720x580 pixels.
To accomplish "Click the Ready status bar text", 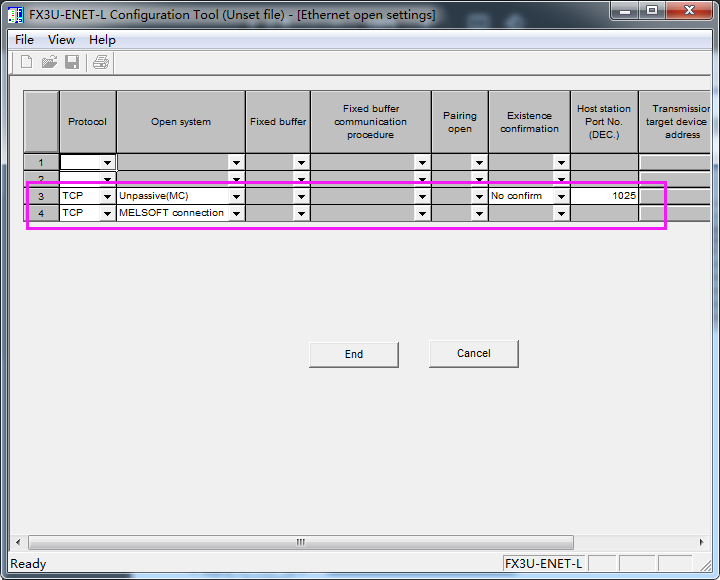I will pyautogui.click(x=28, y=563).
